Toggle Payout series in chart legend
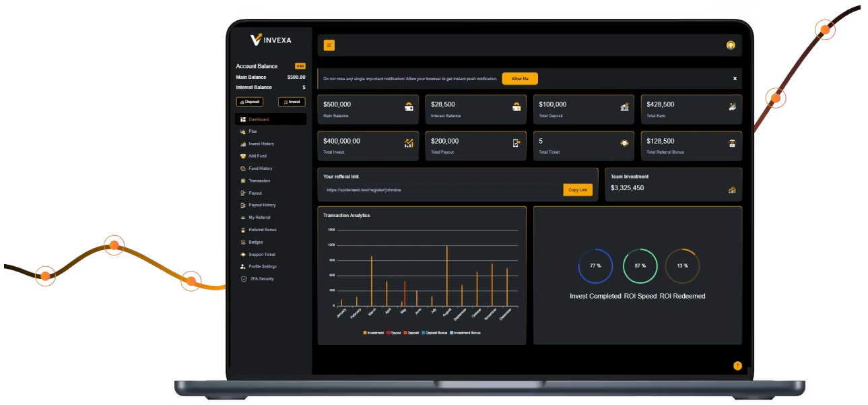This screenshot has width=868, height=405. point(394,333)
